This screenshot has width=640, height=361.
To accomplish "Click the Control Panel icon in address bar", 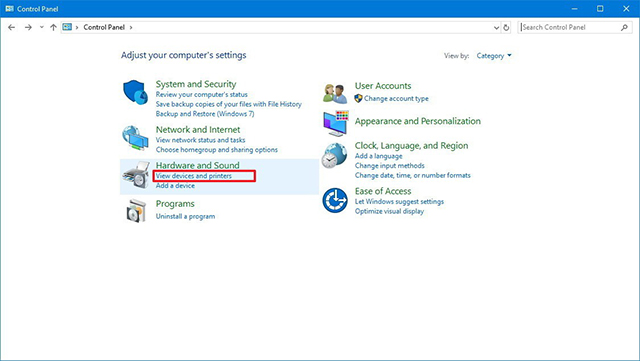I will [x=67, y=27].
